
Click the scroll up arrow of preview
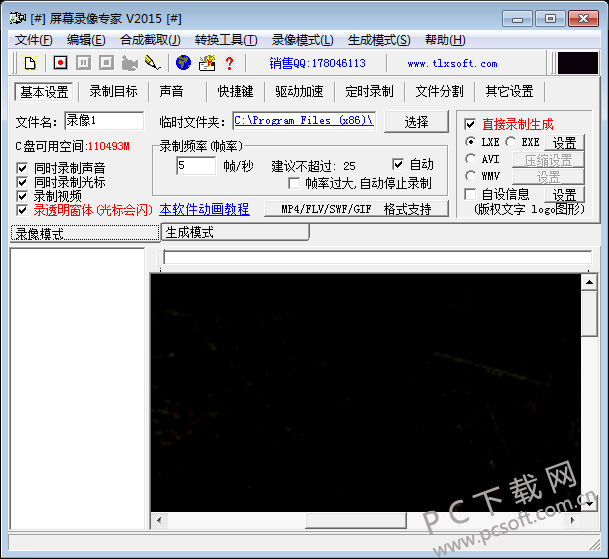[x=589, y=282]
